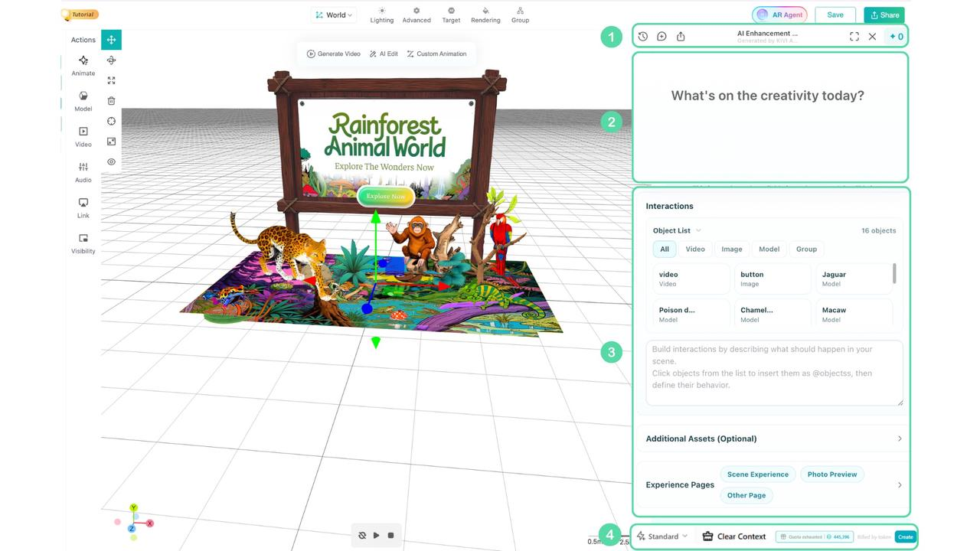Expand Additional Assets (Optional) section
Image resolution: width=980 pixels, height=551 pixels.
pos(773,439)
